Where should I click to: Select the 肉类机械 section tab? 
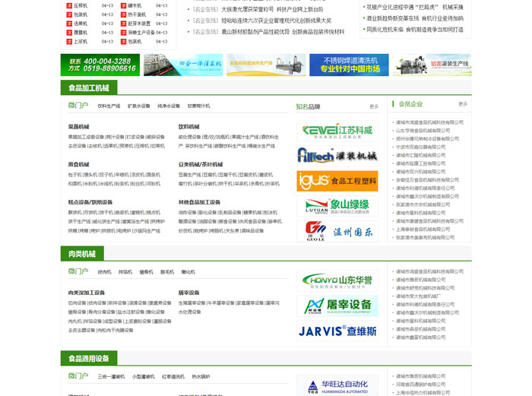83,254
